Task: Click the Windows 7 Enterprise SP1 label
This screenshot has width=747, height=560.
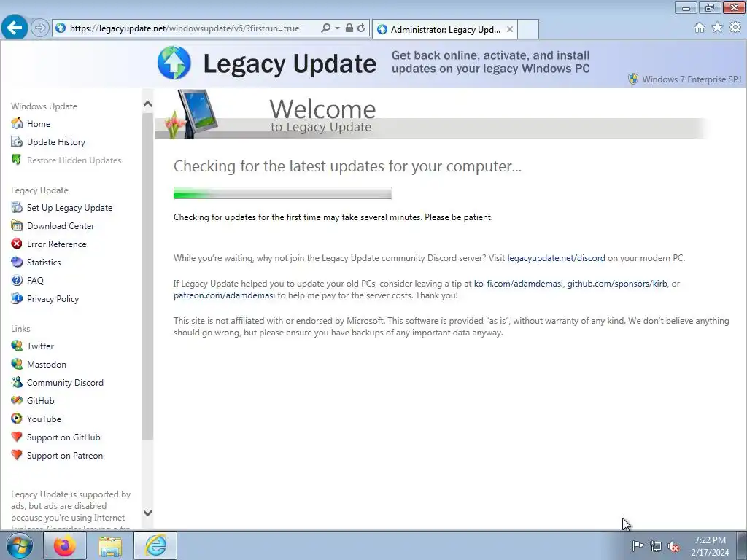Action: point(692,79)
